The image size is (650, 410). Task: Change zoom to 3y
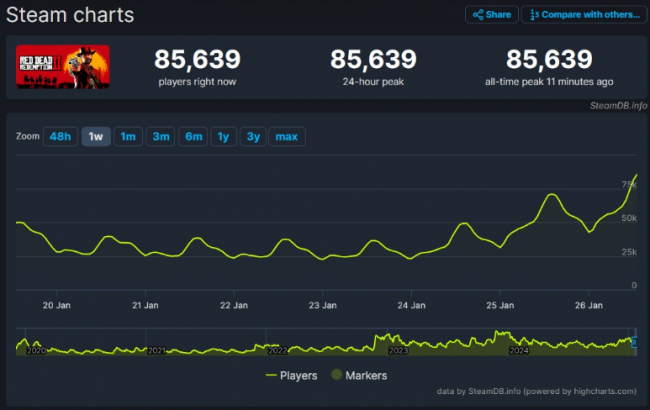254,137
